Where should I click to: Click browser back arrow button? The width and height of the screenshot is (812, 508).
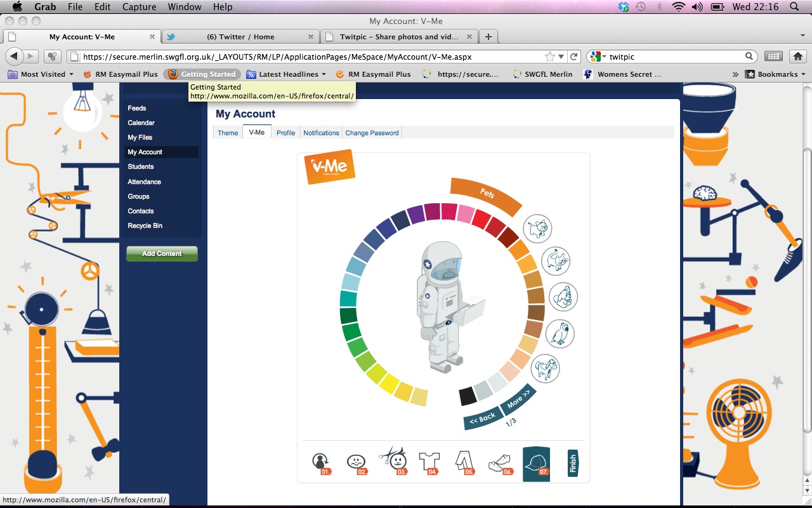coord(14,57)
